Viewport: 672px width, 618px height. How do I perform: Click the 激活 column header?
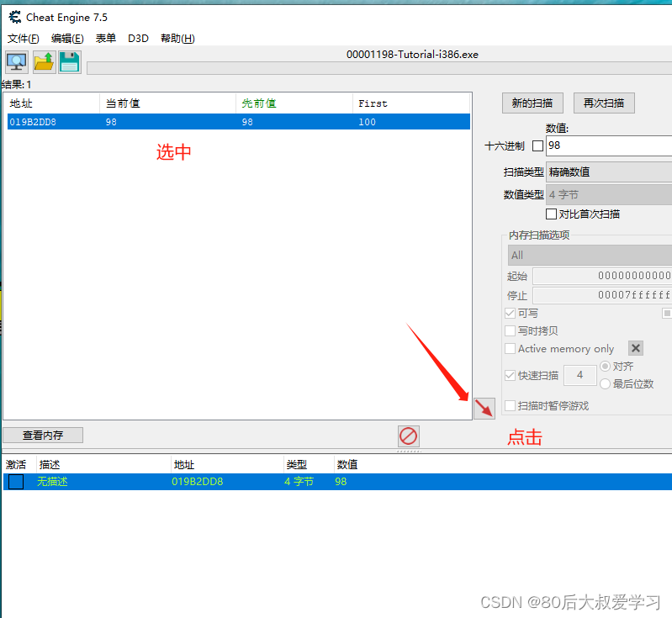click(16, 465)
